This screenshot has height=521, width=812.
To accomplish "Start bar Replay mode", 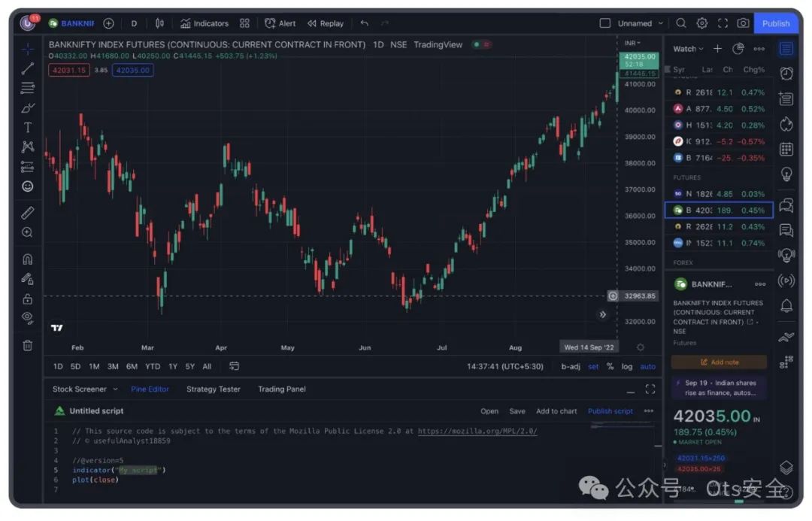I will coord(326,23).
